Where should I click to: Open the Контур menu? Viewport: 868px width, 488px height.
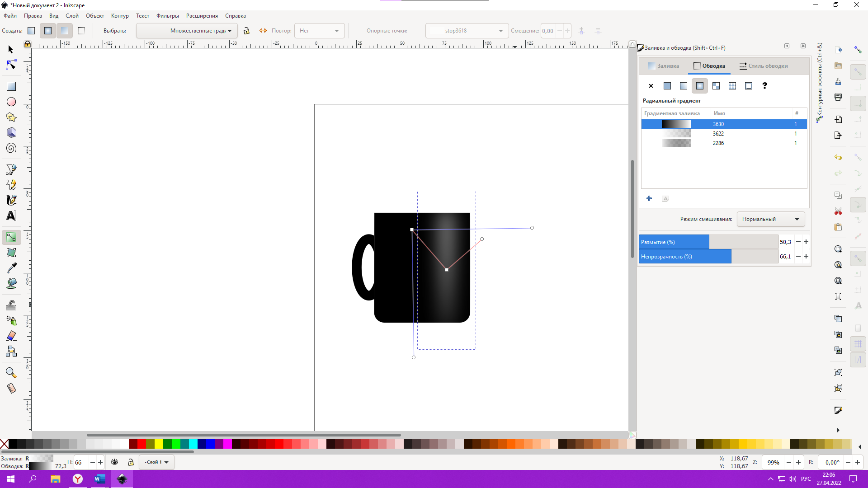coord(120,16)
